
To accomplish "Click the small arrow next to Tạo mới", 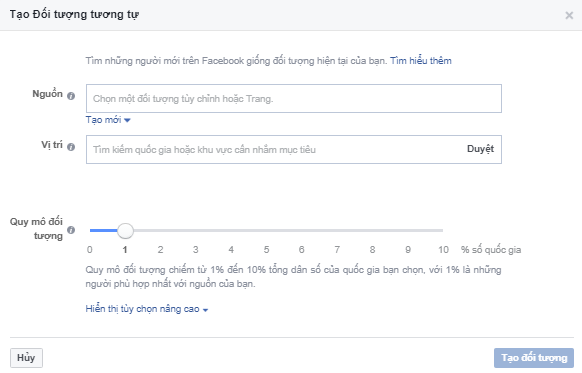I will 127,120.
